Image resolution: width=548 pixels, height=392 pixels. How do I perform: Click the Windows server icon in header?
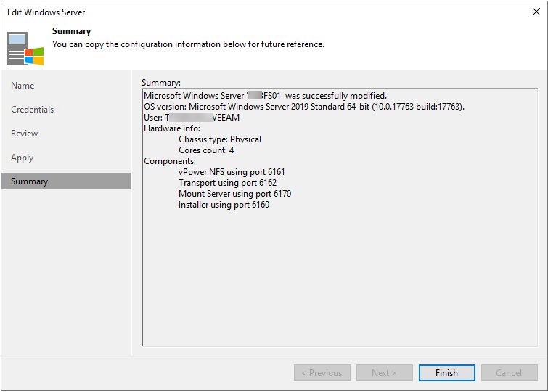pos(25,49)
